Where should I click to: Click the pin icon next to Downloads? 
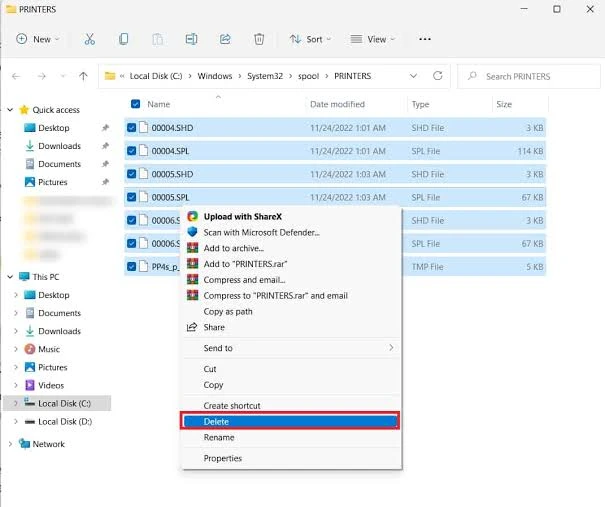point(105,146)
